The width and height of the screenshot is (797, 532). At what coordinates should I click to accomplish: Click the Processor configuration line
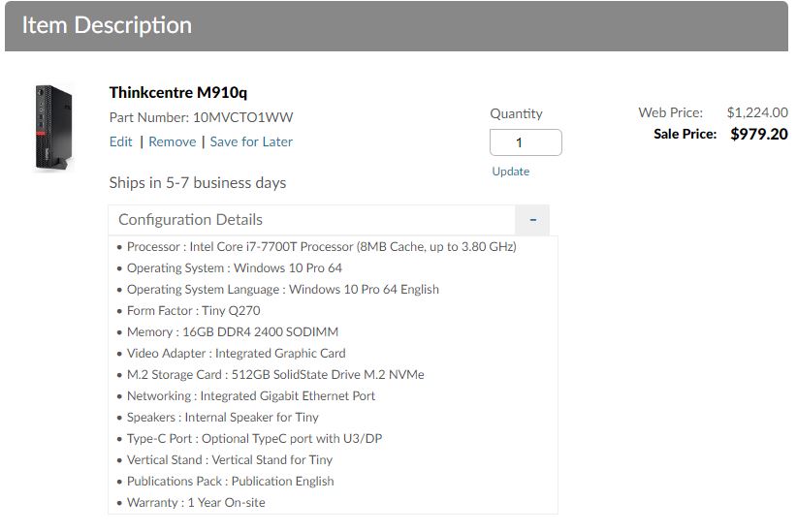[x=321, y=247]
